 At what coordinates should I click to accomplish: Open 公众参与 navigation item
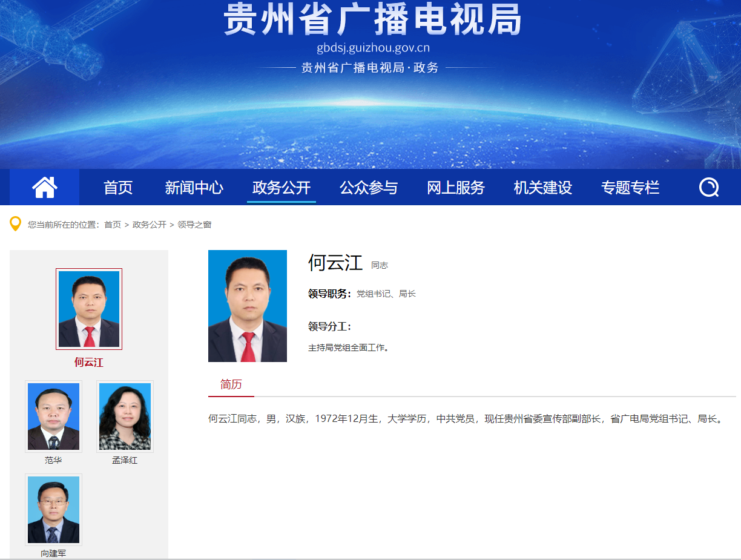click(x=369, y=188)
